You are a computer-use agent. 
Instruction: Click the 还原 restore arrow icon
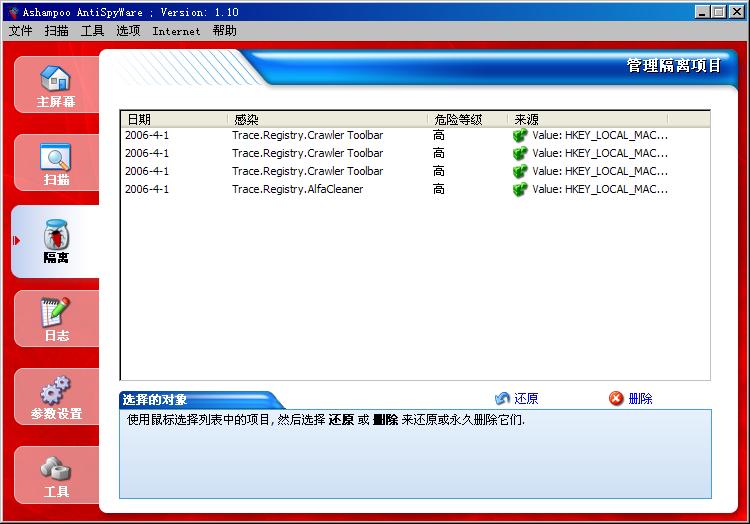tap(502, 398)
